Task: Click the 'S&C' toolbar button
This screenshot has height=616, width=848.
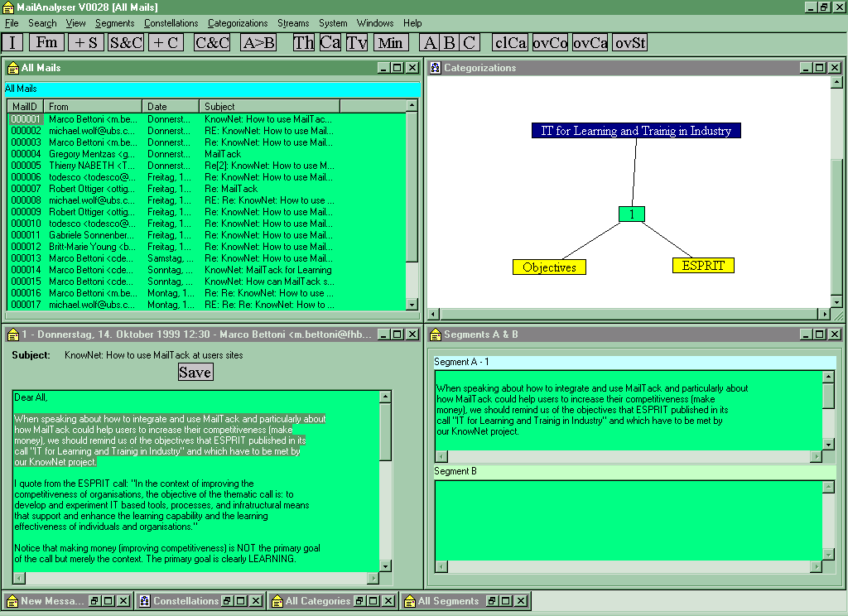Action: (126, 42)
